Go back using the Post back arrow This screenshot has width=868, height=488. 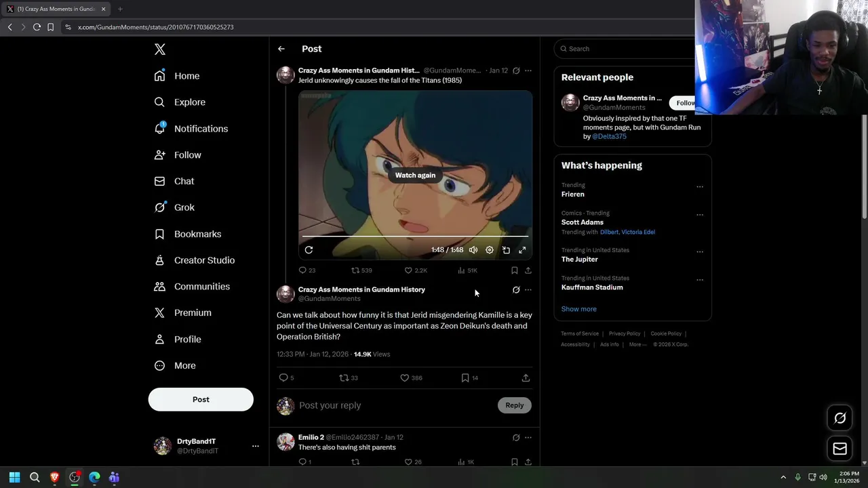(281, 49)
